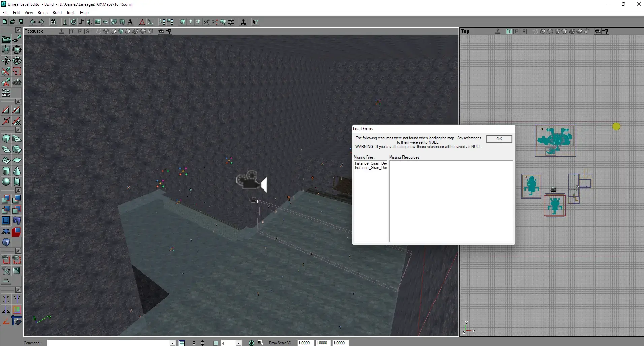This screenshot has height=346, width=644.
Task: Toggle eye icon in Textured viewport header
Action: [x=161, y=31]
